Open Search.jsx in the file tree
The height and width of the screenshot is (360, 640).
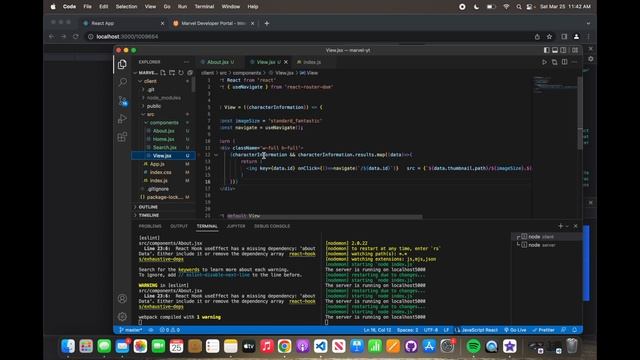pos(163,147)
